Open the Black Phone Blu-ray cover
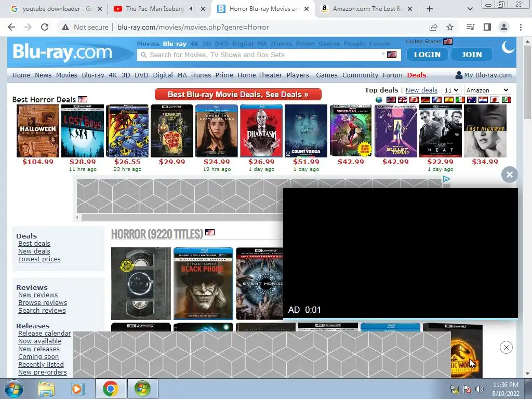532x399 pixels. tap(203, 284)
